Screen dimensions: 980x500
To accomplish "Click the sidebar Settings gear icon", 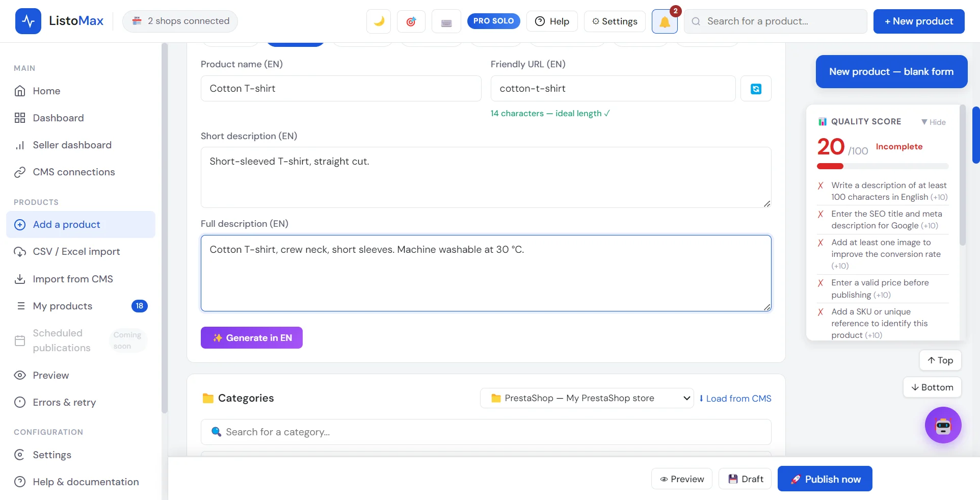I will click(20, 455).
